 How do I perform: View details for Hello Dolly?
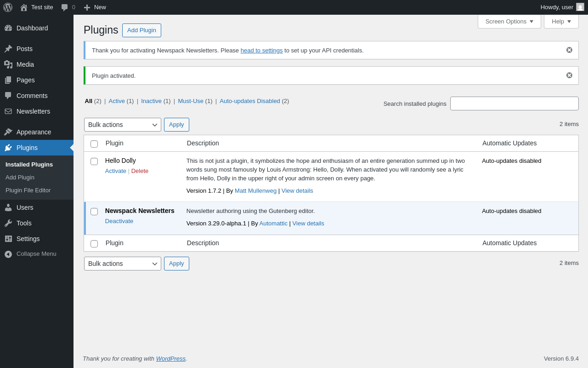(x=297, y=190)
